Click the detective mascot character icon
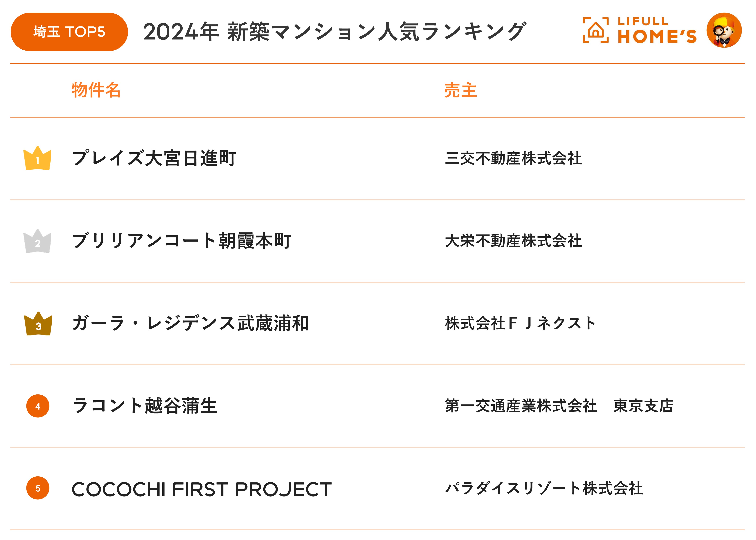This screenshot has height=540, width=756. click(724, 31)
